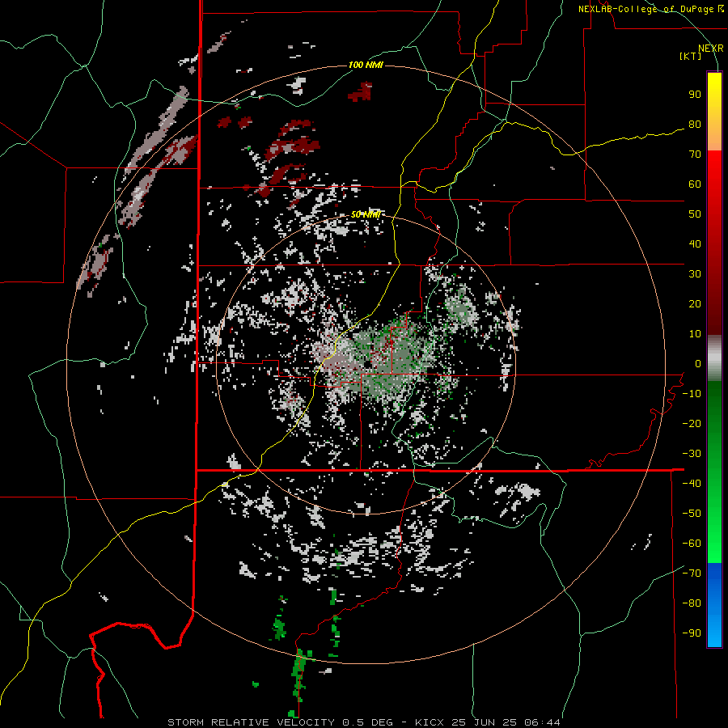Select the -10 value on velocity scale
The image size is (728, 728).
point(692,394)
